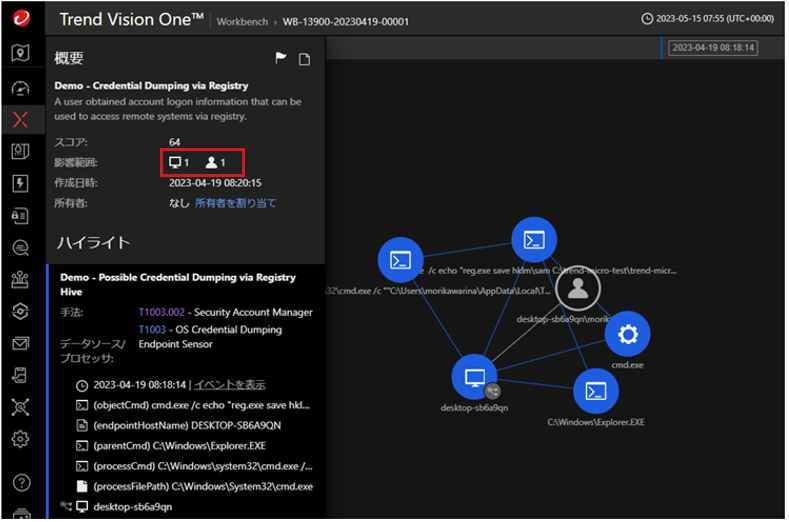The image size is (789, 522).
Task: Click the Trend Micro logo in top-left corner
Action: click(20, 19)
